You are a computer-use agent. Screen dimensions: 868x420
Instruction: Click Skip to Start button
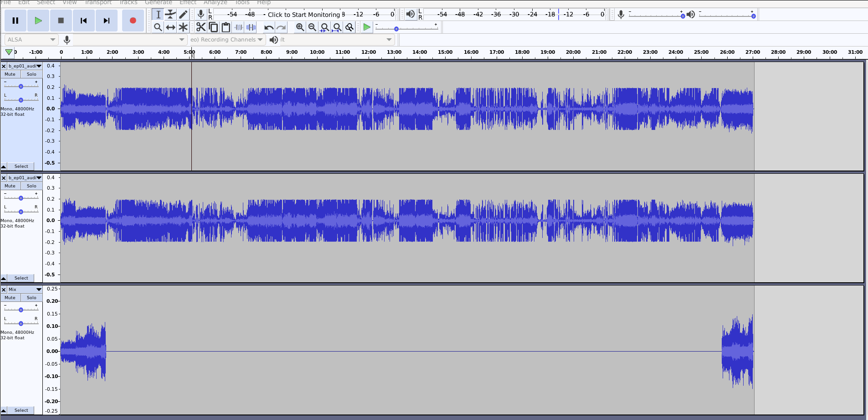pos(83,21)
